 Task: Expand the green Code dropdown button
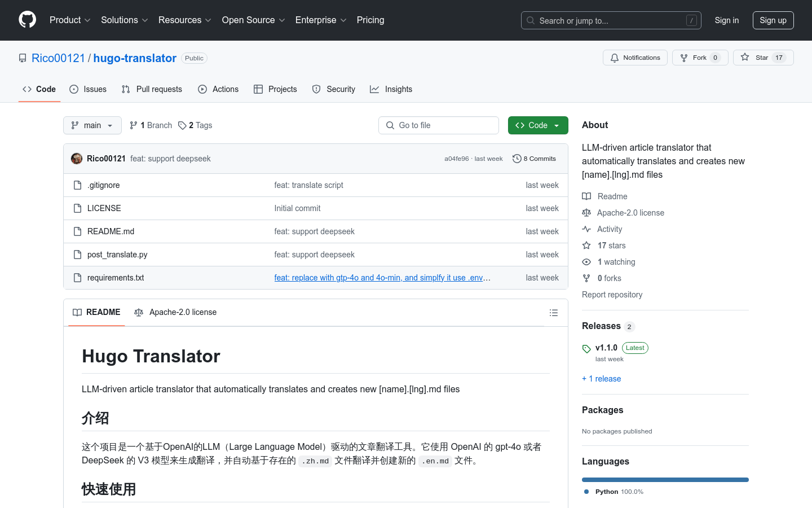point(537,125)
